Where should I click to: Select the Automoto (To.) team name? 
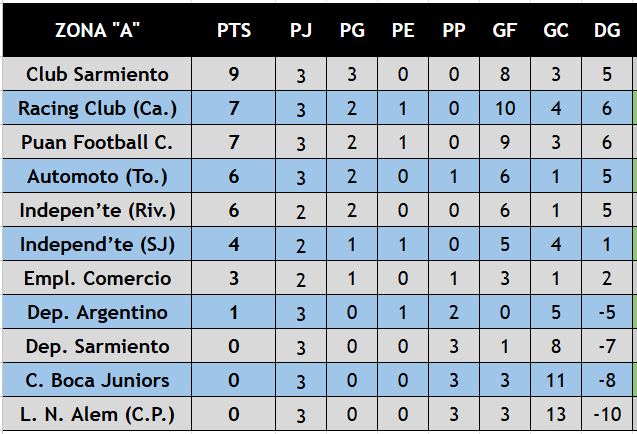97,176
